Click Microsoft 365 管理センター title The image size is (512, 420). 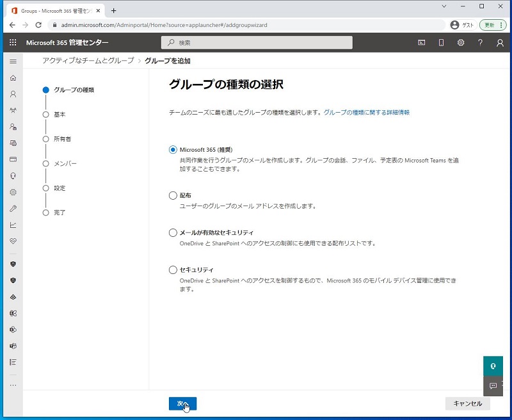pyautogui.click(x=67, y=42)
